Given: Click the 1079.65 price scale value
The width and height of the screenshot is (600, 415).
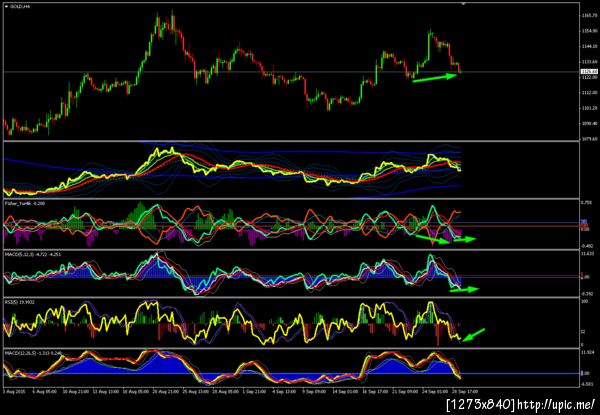Looking at the screenshot, I should tap(588, 138).
